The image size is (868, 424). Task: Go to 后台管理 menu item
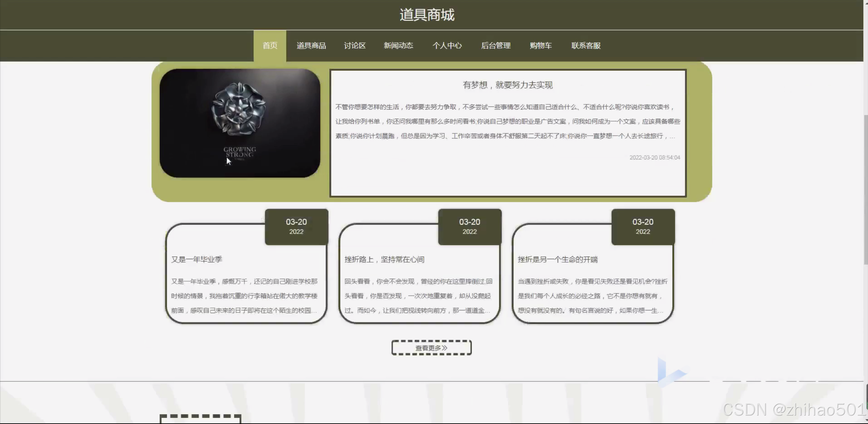click(496, 45)
